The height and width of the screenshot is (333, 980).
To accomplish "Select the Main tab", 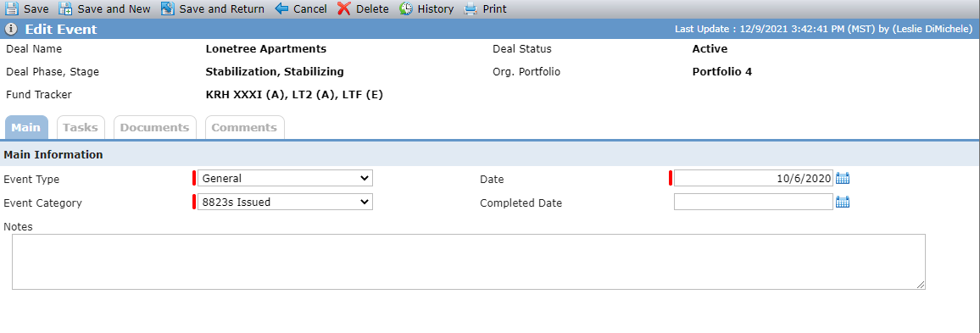I will tap(26, 127).
